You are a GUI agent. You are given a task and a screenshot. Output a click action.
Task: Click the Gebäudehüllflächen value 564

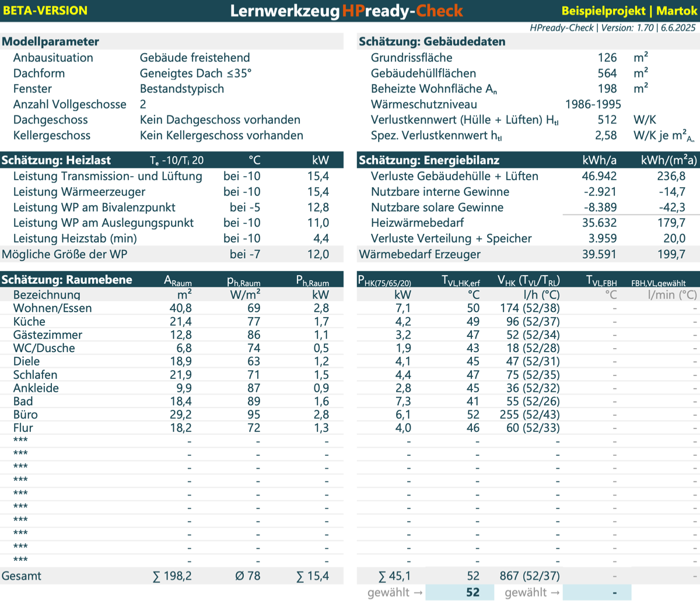click(607, 73)
